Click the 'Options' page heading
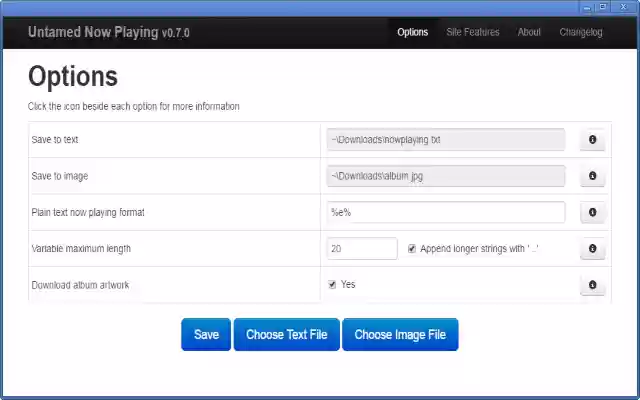Image resolution: width=640 pixels, height=400 pixels. (x=73, y=77)
